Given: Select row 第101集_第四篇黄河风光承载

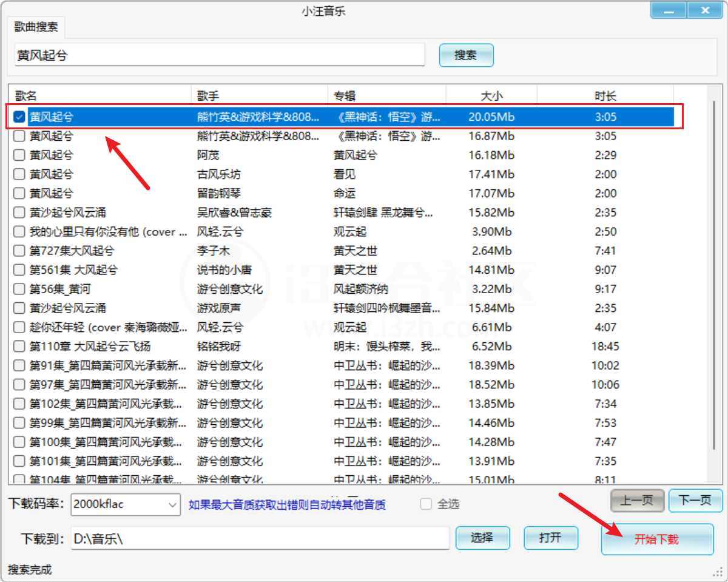Looking at the screenshot, I should click(x=341, y=461).
